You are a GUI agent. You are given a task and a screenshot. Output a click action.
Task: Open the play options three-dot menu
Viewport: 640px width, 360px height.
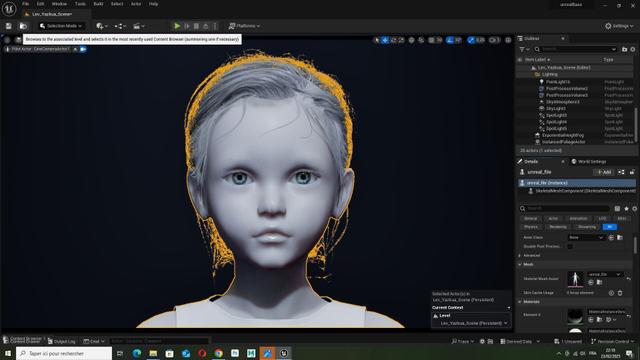[215, 26]
